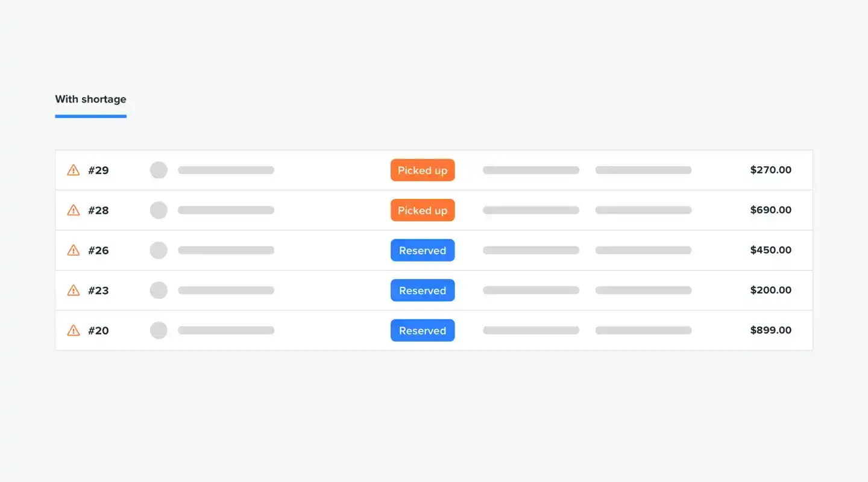Click the Picked up status on order #28

coord(423,210)
